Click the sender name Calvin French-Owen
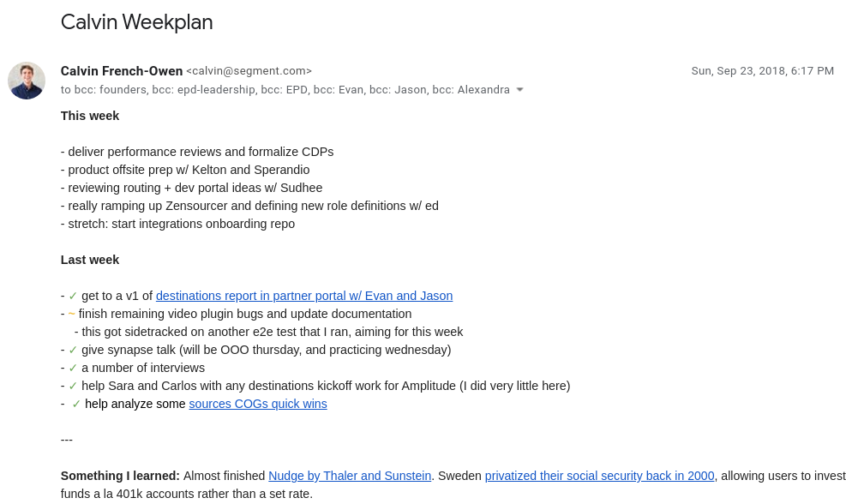The image size is (846, 504). [122, 71]
